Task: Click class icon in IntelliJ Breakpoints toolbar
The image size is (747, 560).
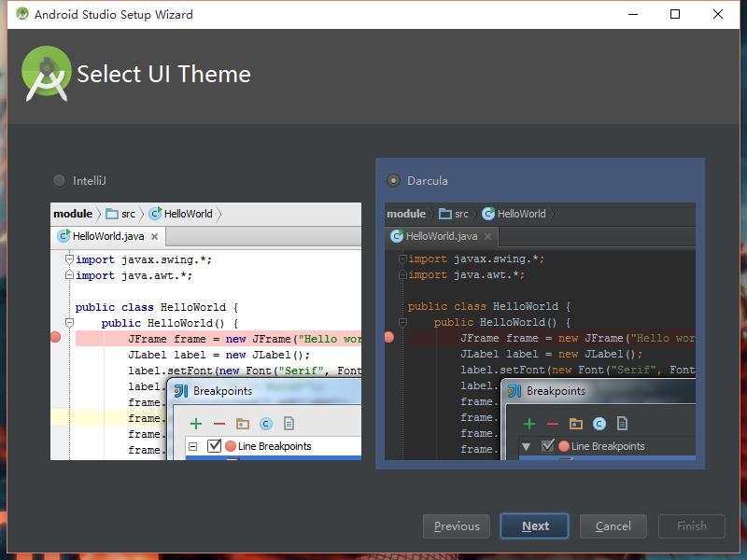Action: 266,424
